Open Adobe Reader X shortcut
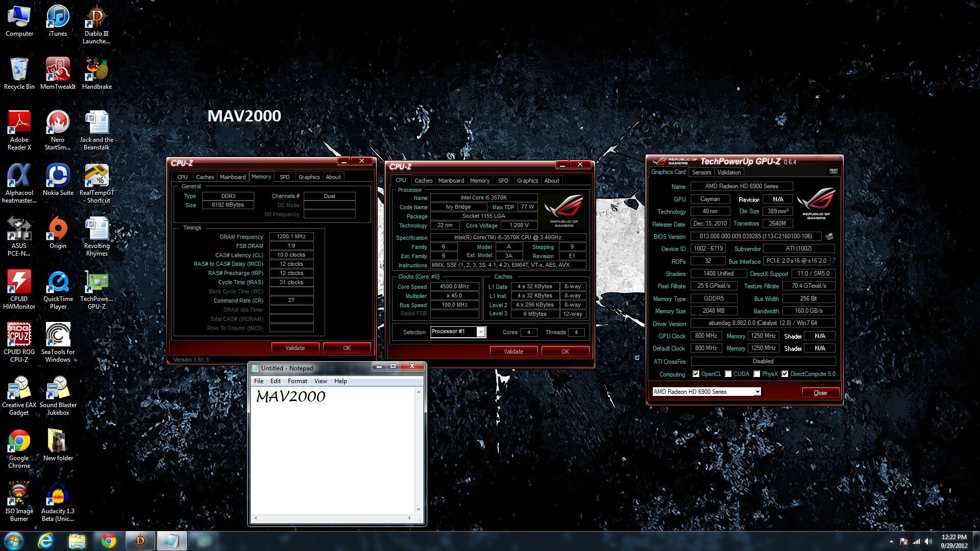The height and width of the screenshot is (551, 980). click(19, 131)
